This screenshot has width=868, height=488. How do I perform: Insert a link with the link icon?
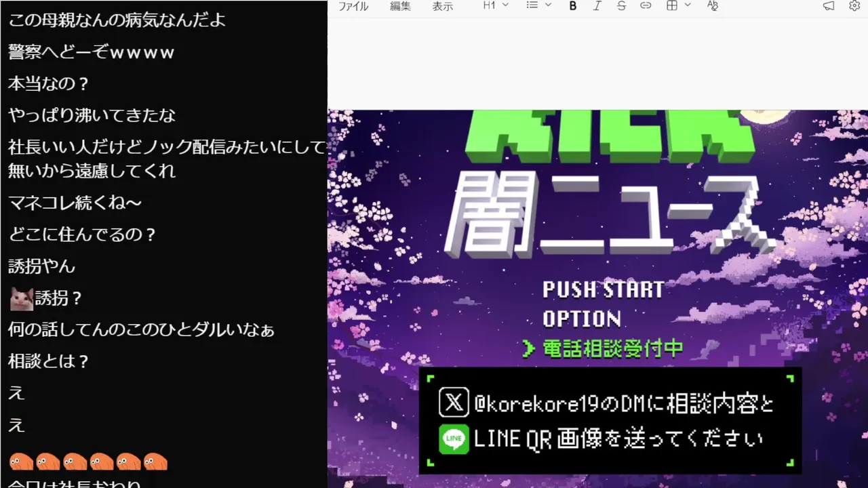[x=646, y=5]
